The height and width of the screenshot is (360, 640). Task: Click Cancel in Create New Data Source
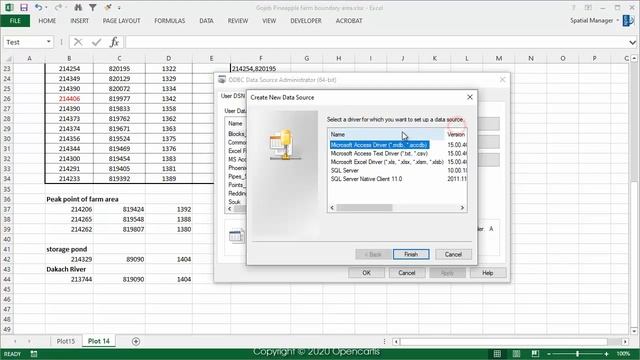(453, 254)
